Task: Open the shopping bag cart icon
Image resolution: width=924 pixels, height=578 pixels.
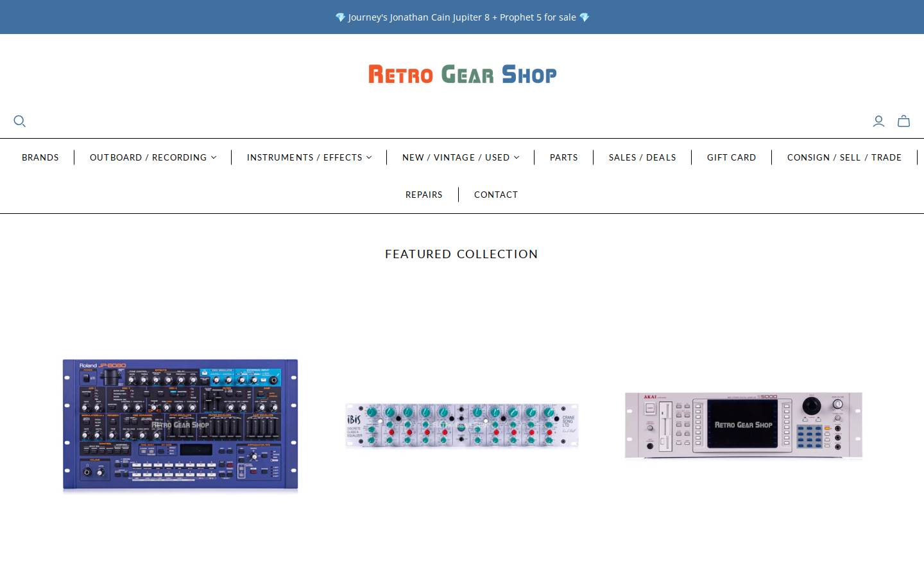Action: 903,121
